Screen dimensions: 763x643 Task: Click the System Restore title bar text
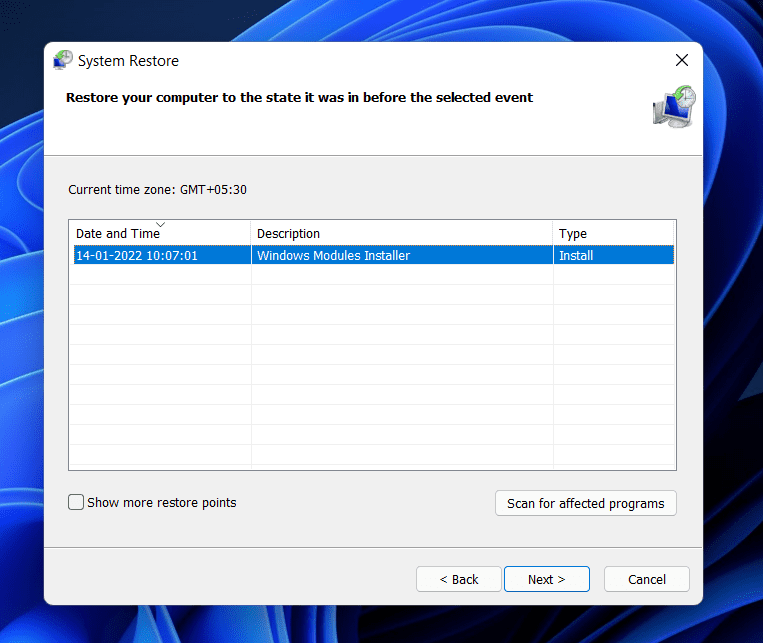128,61
